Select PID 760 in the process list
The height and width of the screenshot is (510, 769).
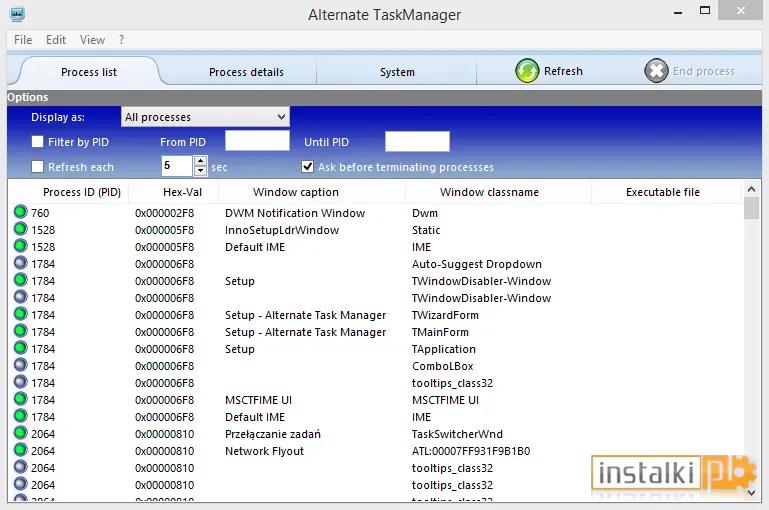tap(40, 213)
